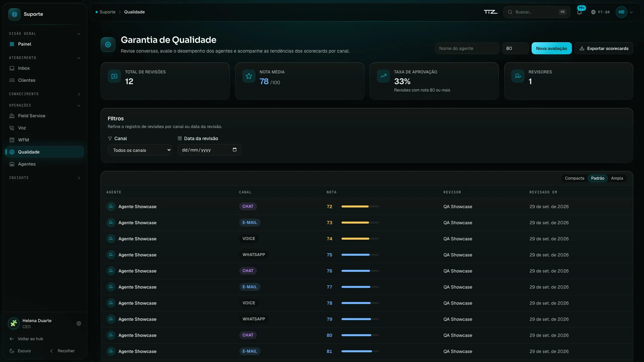Click the Data da revisão date field
This screenshot has width=644, height=362.
(209, 150)
